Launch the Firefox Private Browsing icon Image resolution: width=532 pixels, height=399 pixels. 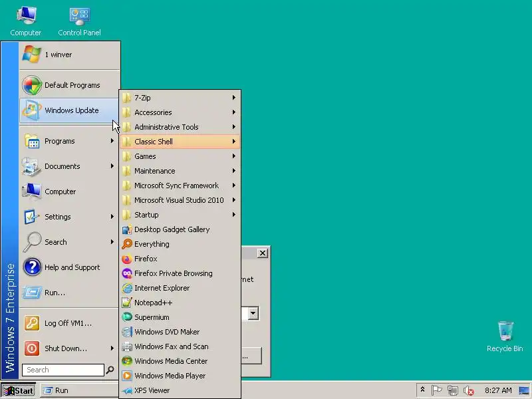(x=126, y=273)
